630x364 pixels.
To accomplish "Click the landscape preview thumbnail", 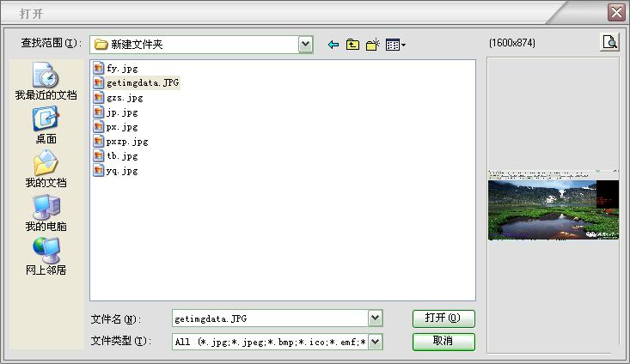I will (x=554, y=205).
